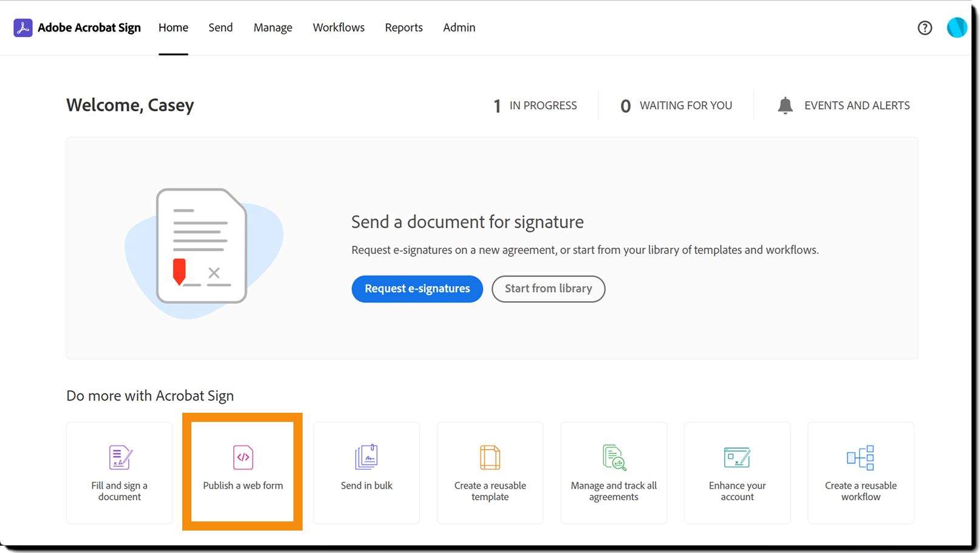This screenshot has width=980, height=553.
Task: Choose the Create a reusable template icon
Action: 490,458
